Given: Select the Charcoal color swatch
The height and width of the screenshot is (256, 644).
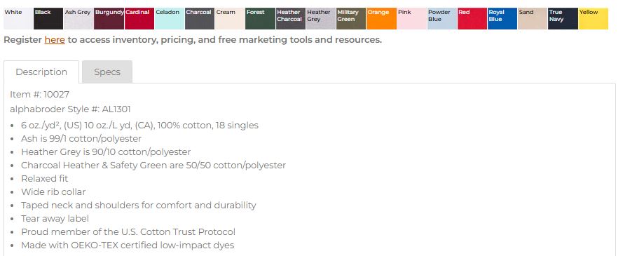Looking at the screenshot, I should click(200, 18).
